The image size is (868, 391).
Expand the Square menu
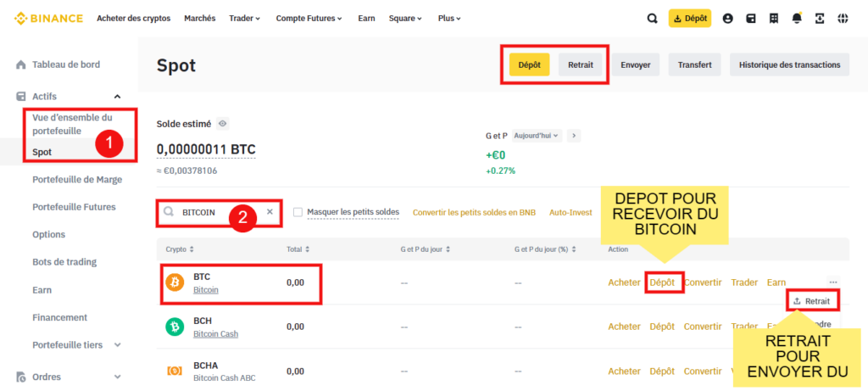(405, 19)
